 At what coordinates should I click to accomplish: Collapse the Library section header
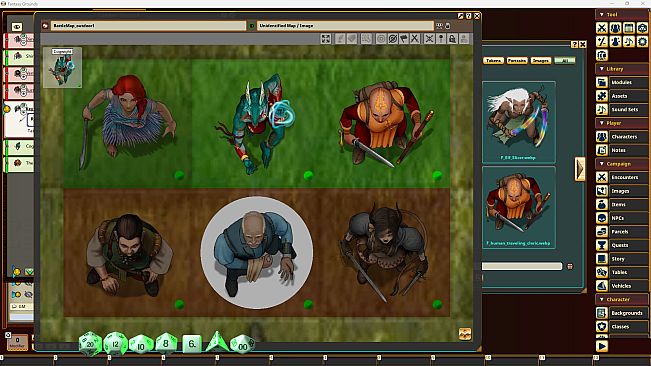pyautogui.click(x=622, y=69)
